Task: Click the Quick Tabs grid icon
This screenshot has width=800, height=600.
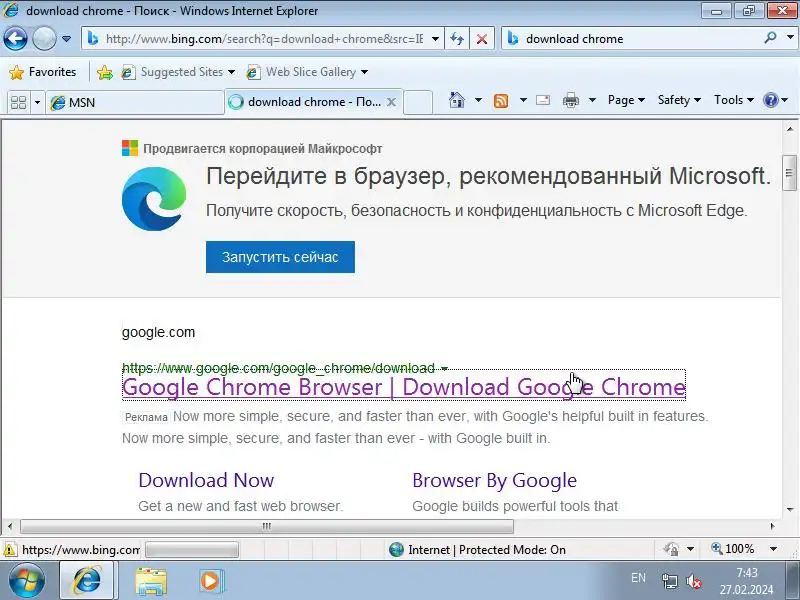Action: click(18, 103)
